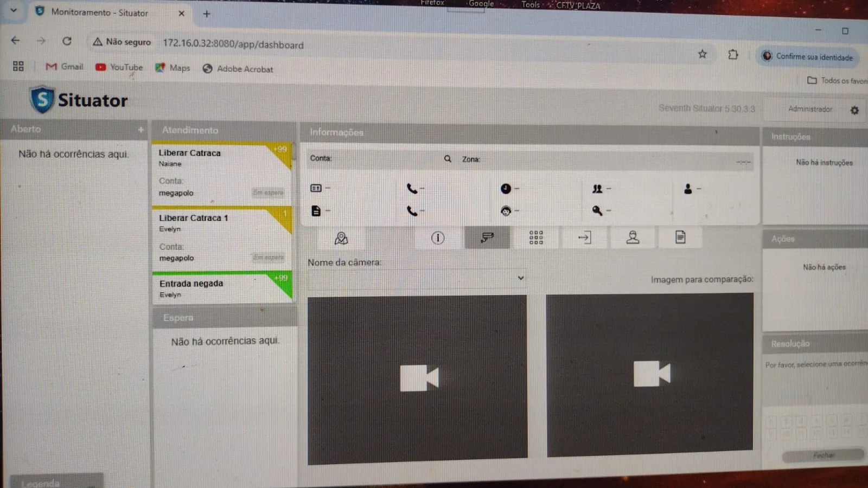Open the browser apps grid icon
Screen dimensions: 868x488
18,66
